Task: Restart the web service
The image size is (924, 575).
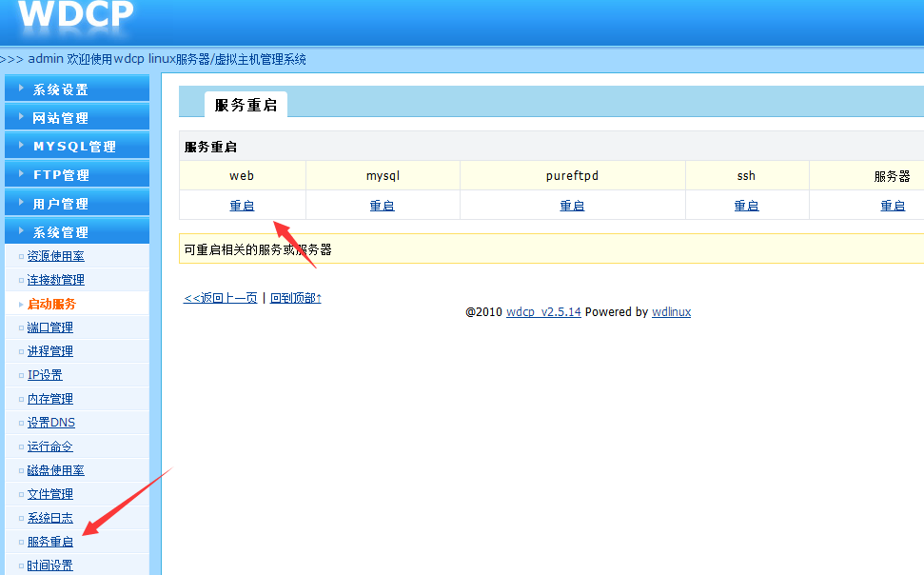Action: [x=243, y=206]
